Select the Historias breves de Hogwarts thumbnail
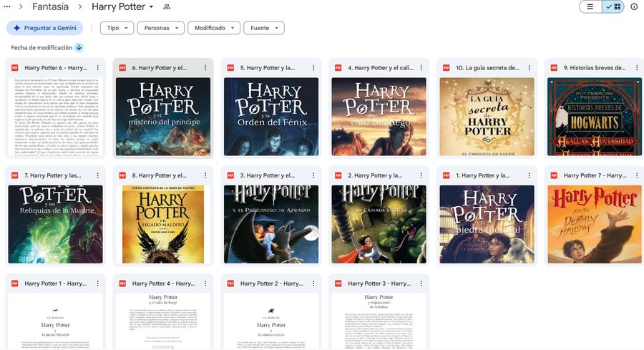 [x=595, y=117]
